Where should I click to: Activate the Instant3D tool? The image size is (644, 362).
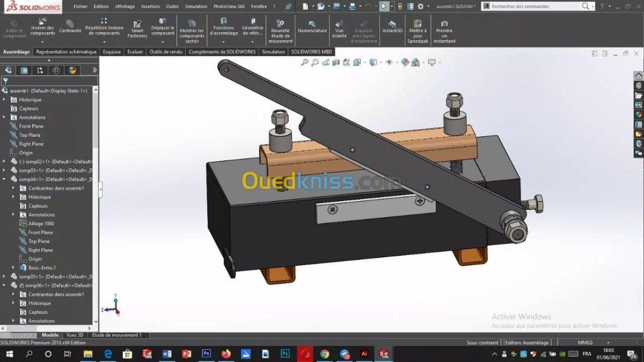pyautogui.click(x=392, y=27)
